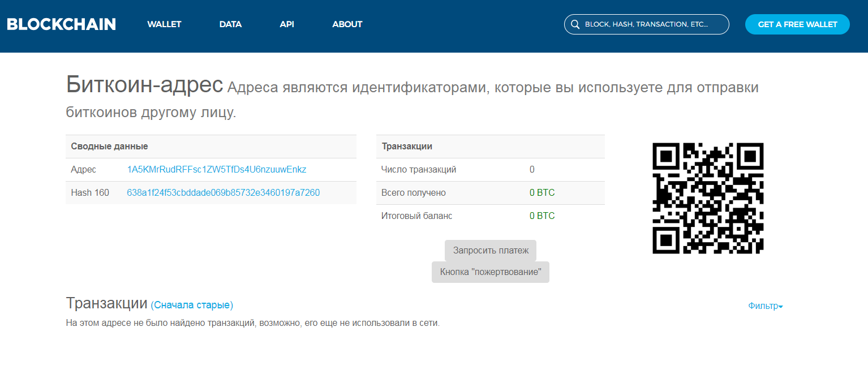Click the Число транзакций row value
Screen dimensions: 868x387
[532, 170]
